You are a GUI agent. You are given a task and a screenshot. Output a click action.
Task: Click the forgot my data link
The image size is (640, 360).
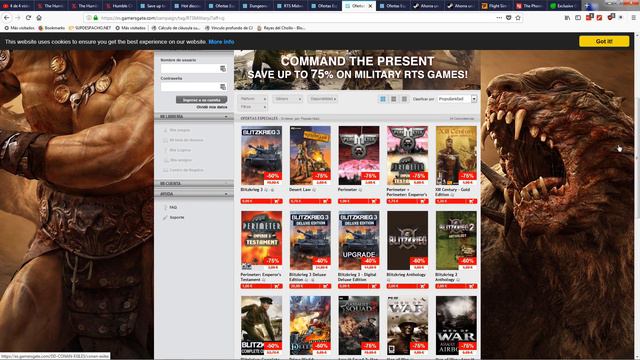click(x=212, y=107)
